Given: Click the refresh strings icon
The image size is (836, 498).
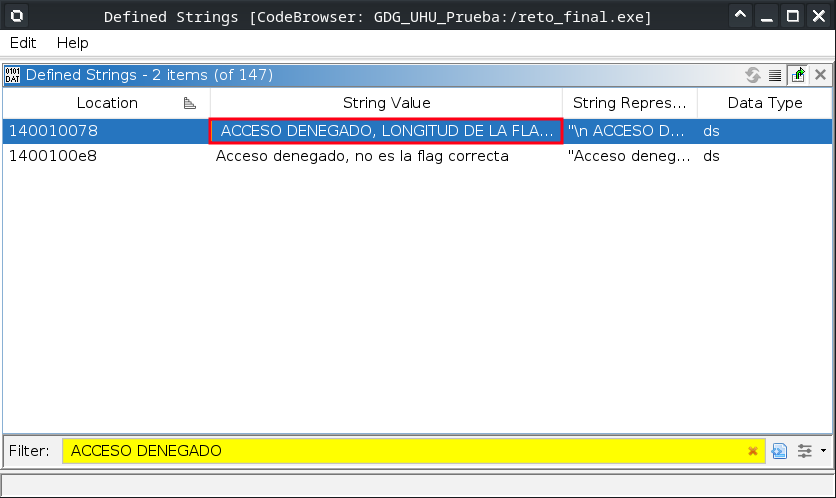Looking at the screenshot, I should pos(753,75).
